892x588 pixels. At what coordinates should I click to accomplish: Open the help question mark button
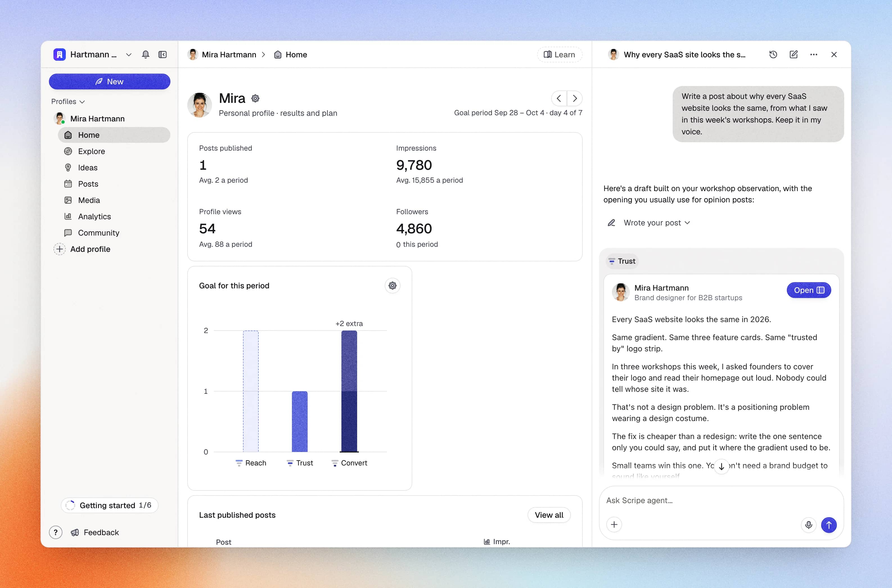55,532
